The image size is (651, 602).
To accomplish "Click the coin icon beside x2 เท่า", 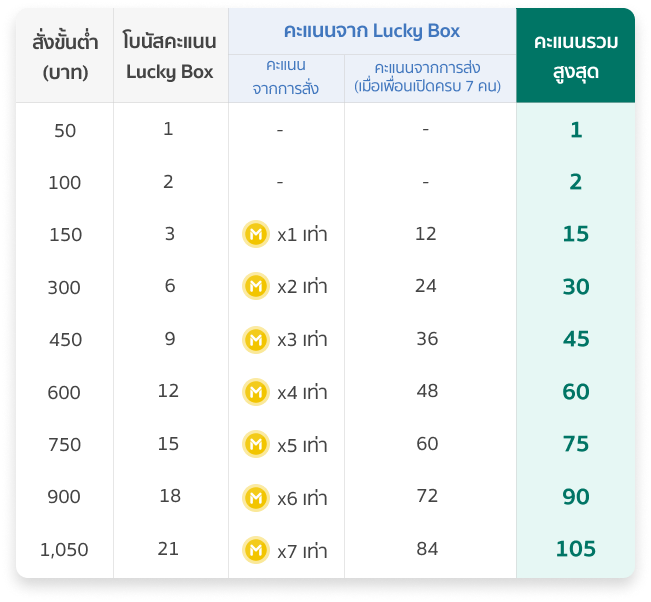I will [x=256, y=287].
